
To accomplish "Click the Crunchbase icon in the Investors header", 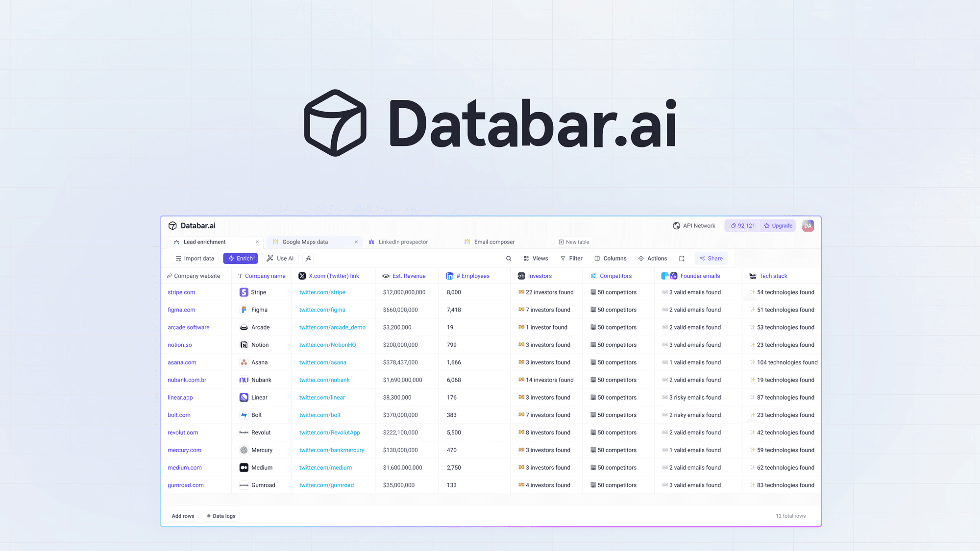I will (521, 276).
